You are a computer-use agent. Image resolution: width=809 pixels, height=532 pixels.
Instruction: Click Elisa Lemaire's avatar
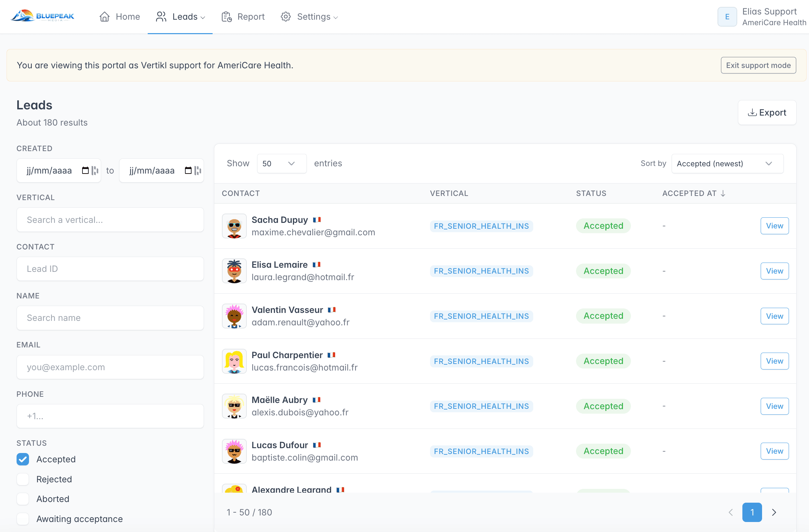pyautogui.click(x=234, y=271)
